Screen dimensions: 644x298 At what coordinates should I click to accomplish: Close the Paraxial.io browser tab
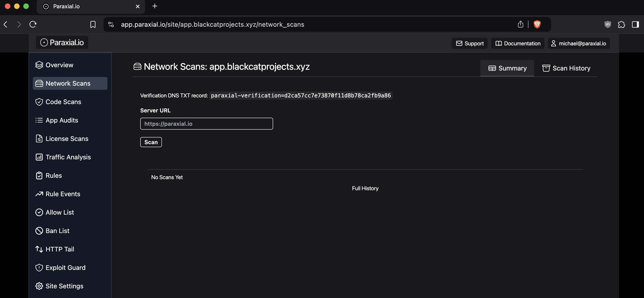tap(137, 6)
